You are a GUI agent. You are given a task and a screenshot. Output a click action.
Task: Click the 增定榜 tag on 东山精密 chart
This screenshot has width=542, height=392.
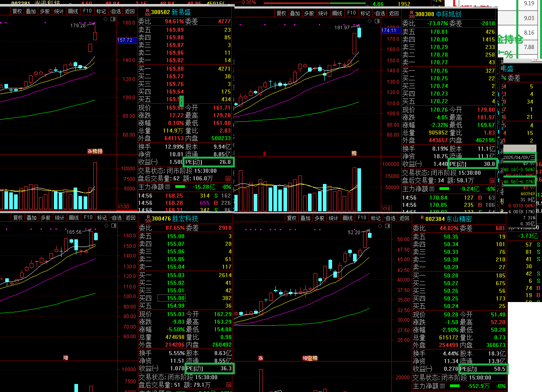click(310, 358)
